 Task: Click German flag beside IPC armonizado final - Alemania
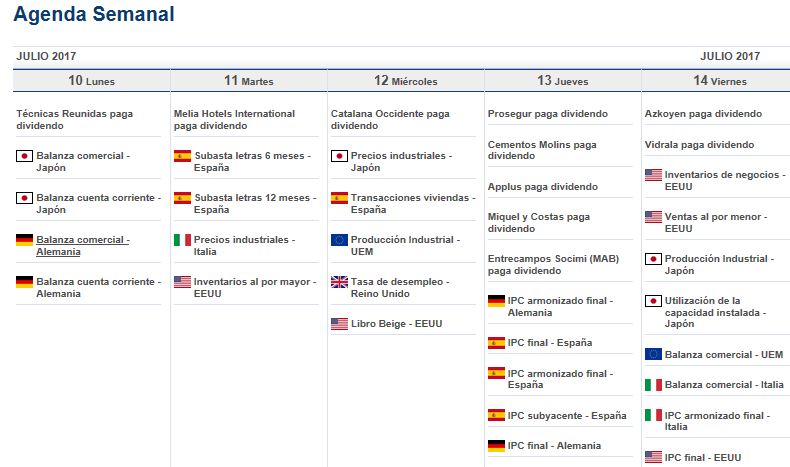[x=496, y=301]
